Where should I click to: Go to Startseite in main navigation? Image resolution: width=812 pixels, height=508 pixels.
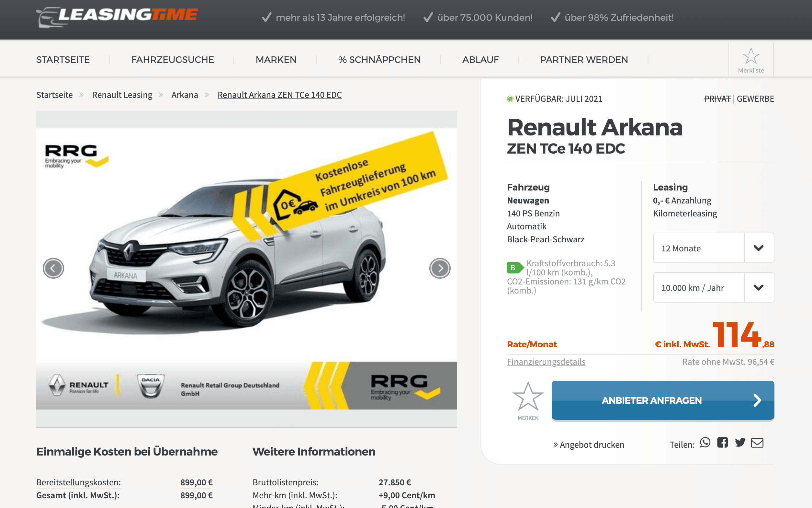[x=63, y=60]
